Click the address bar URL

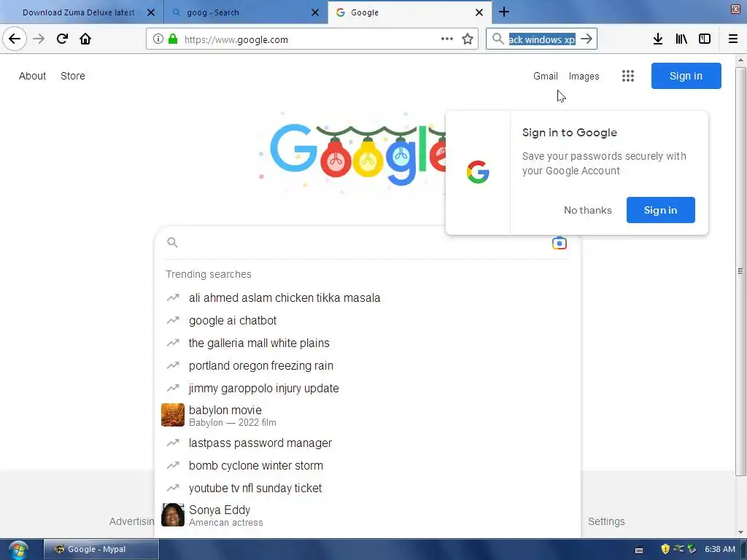pos(236,39)
